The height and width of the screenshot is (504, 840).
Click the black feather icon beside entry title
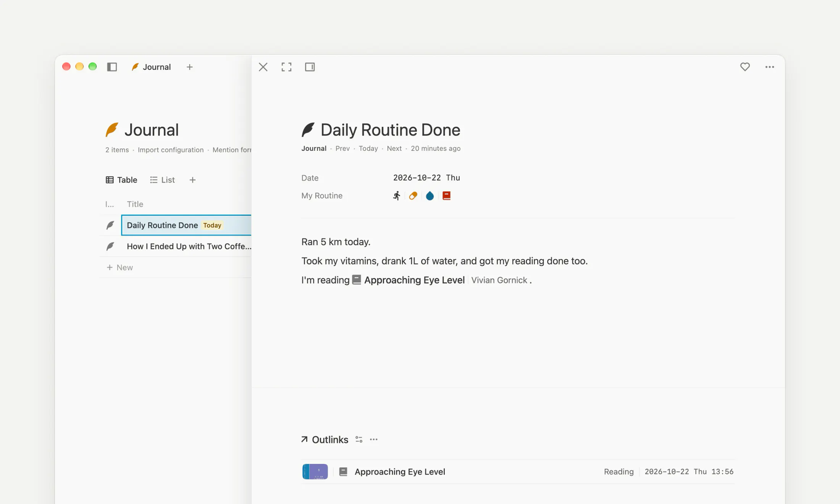pyautogui.click(x=308, y=130)
